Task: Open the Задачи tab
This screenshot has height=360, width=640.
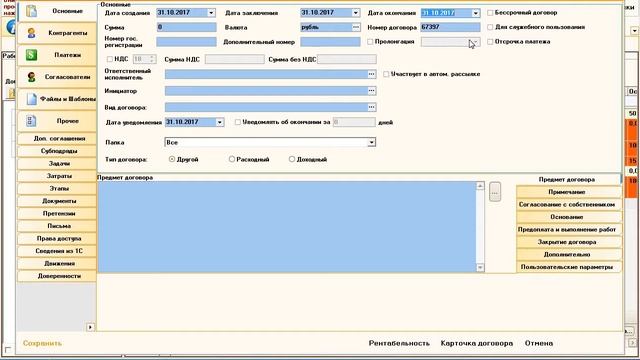Action: (x=57, y=164)
